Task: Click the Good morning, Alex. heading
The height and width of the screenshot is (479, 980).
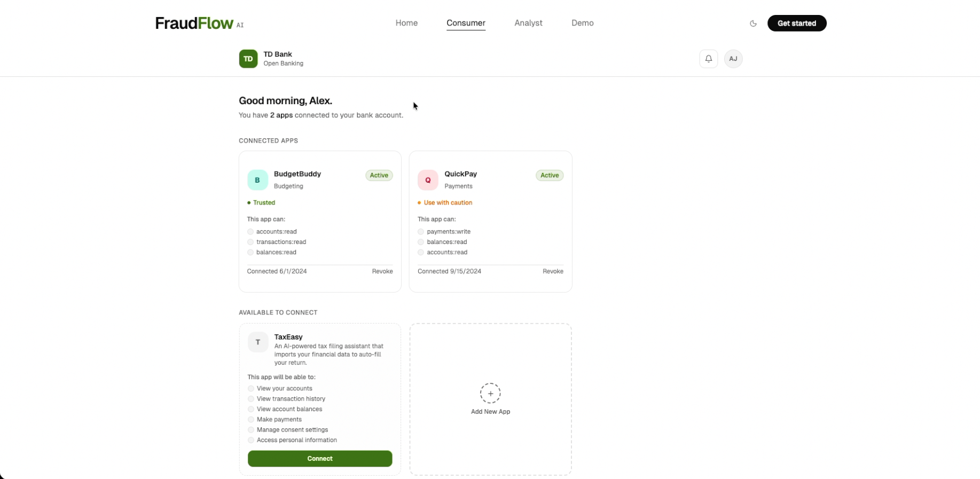Action: [285, 100]
